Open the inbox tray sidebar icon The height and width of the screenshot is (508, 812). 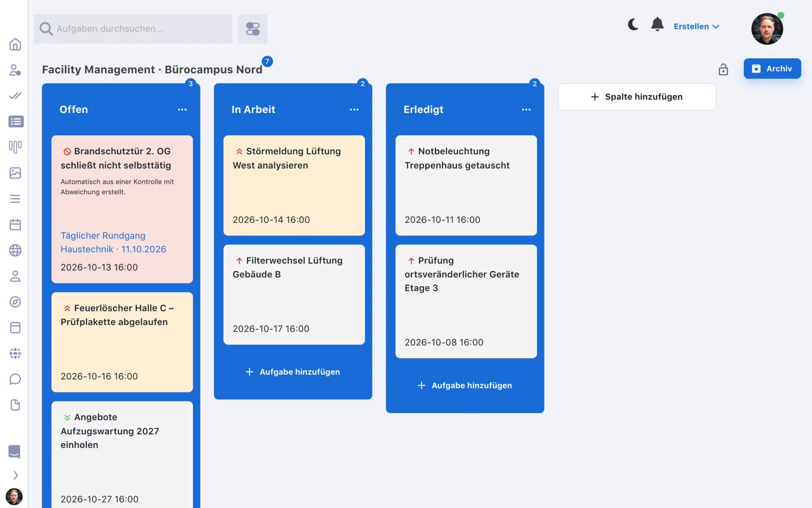point(14,452)
